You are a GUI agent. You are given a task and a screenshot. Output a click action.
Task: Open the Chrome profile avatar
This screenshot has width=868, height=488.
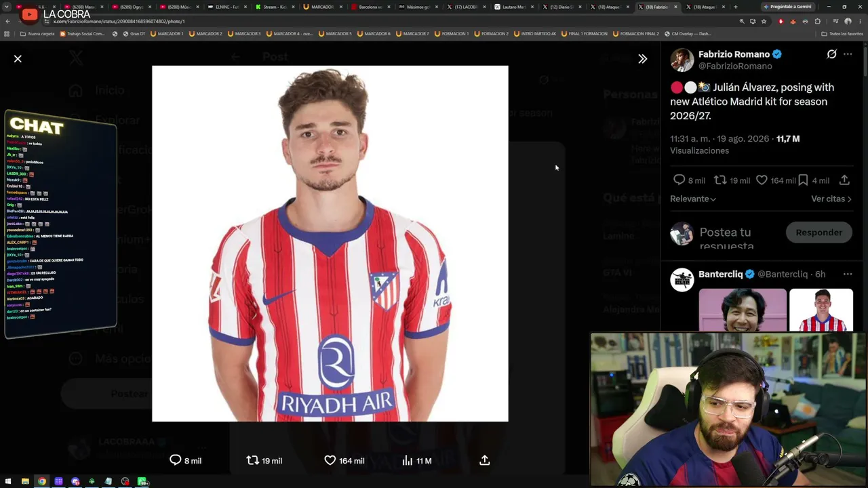pos(848,21)
